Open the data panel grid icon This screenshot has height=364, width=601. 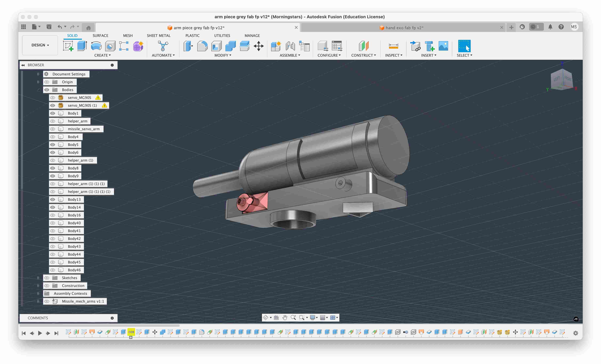tap(24, 27)
